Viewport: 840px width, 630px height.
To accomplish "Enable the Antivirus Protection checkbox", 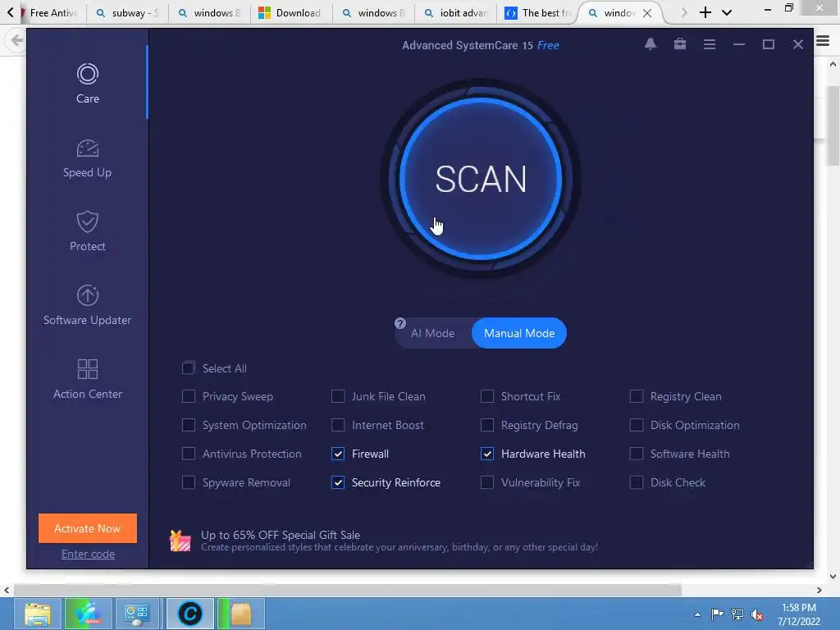I will coord(188,454).
